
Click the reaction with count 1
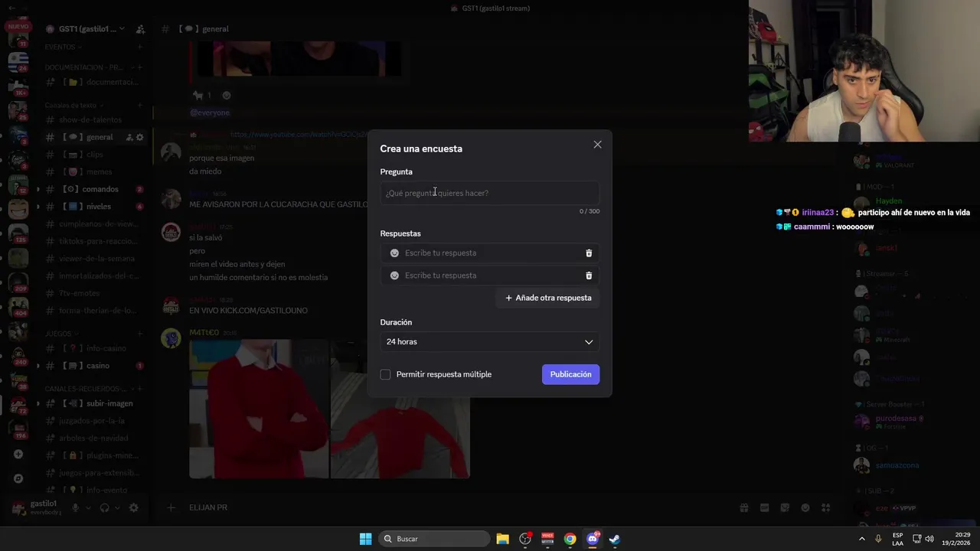(203, 96)
